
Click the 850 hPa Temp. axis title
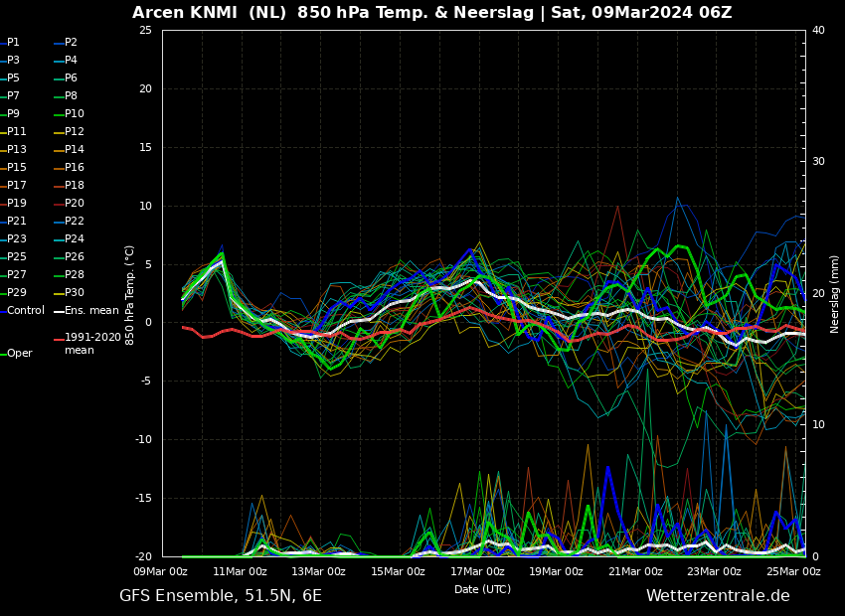129,295
